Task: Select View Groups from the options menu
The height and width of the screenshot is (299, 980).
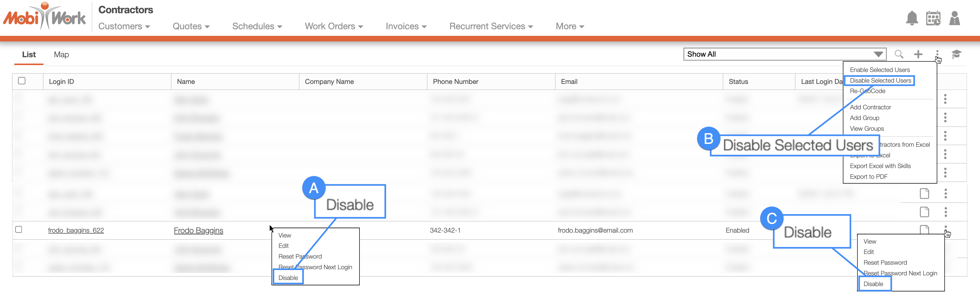Action: point(867,129)
